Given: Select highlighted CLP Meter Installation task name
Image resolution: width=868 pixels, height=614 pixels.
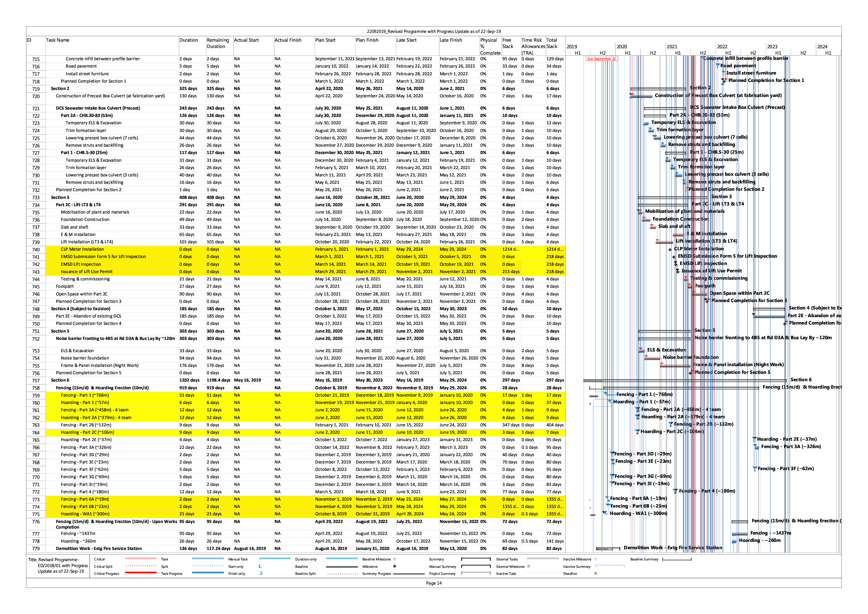Looking at the screenshot, I should tap(82, 249).
